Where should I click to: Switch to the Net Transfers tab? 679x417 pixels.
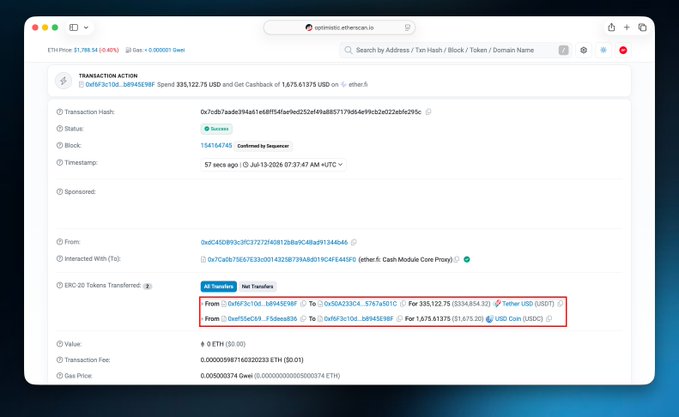click(x=258, y=286)
